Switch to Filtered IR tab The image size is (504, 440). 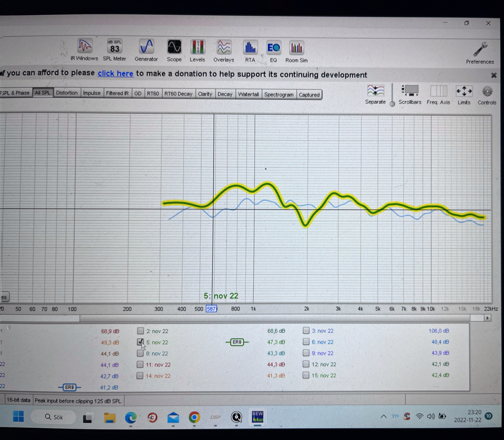pyautogui.click(x=117, y=93)
